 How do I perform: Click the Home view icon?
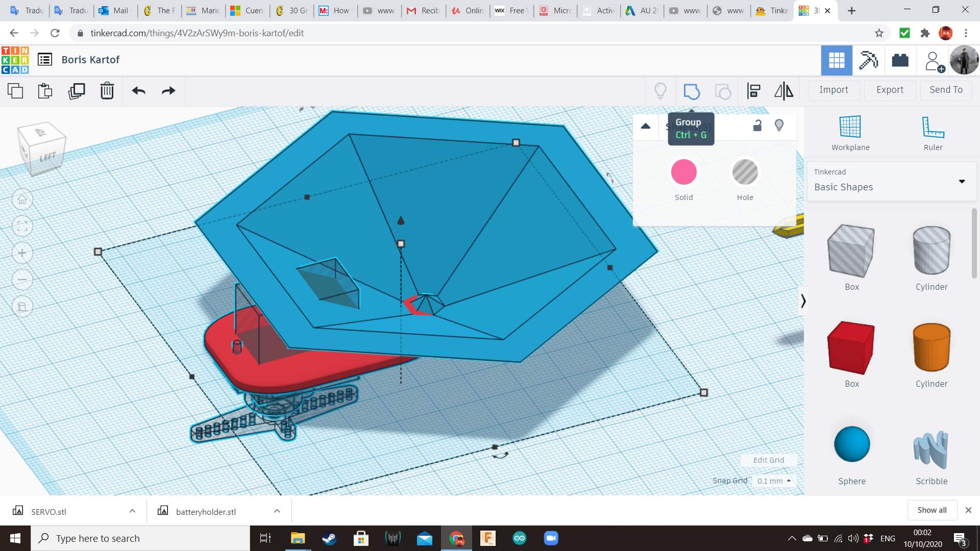(22, 199)
